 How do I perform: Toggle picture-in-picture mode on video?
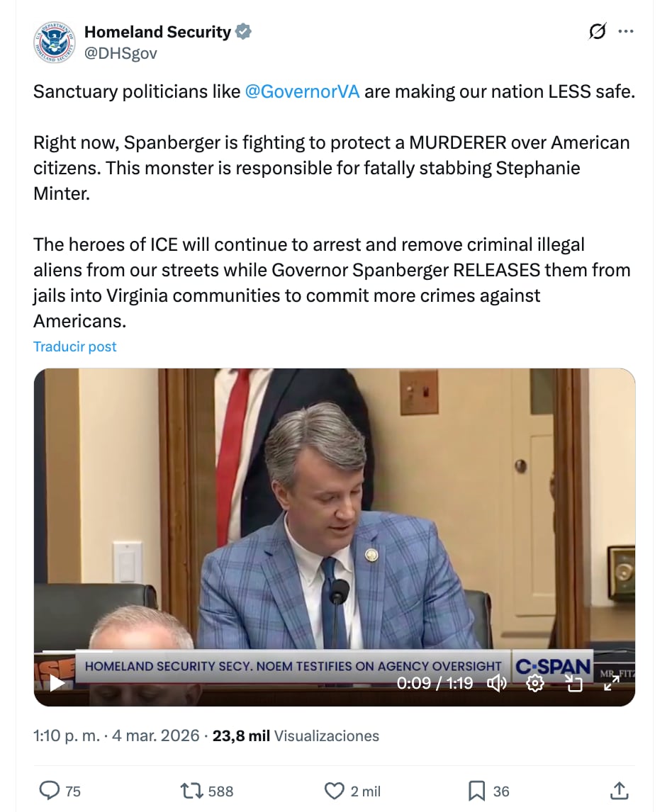coord(573,684)
